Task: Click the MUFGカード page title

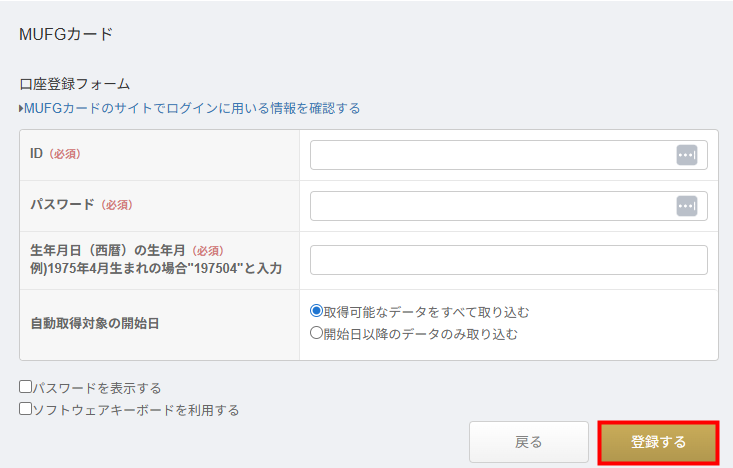Action: coord(66,34)
